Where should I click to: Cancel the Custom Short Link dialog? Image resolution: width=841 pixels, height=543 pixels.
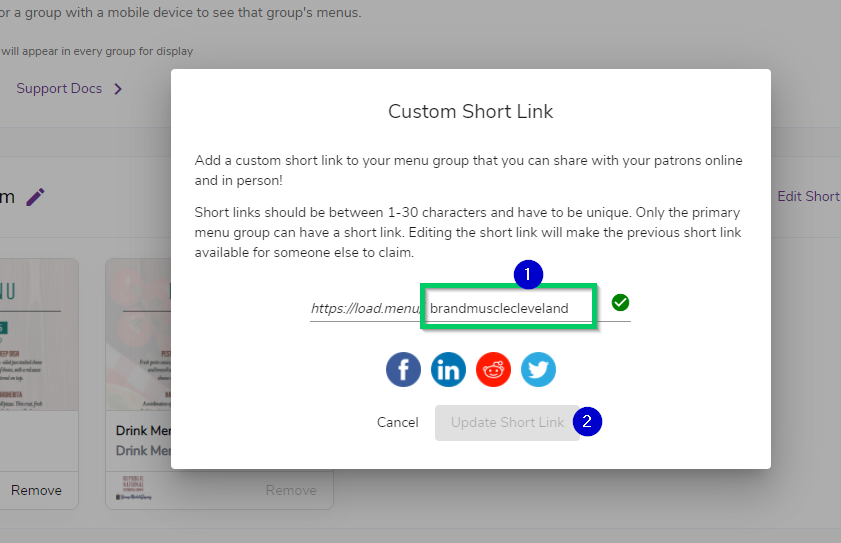[x=397, y=422]
